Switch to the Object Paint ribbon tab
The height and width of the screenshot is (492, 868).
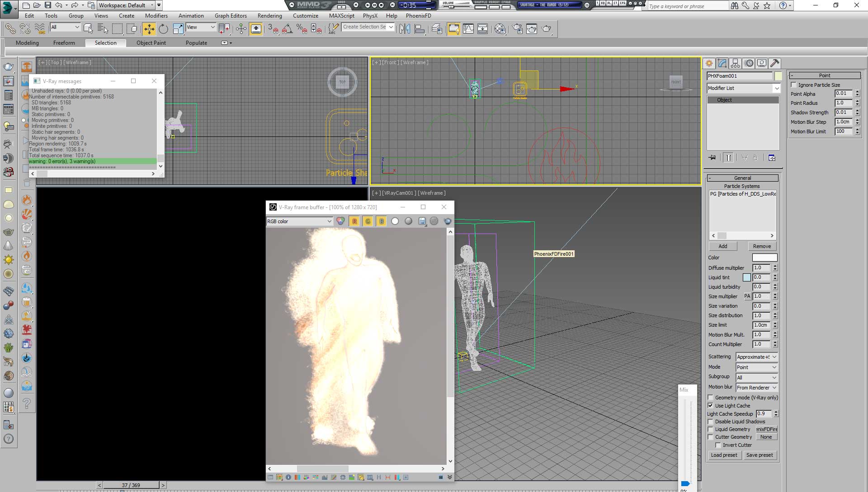click(151, 43)
